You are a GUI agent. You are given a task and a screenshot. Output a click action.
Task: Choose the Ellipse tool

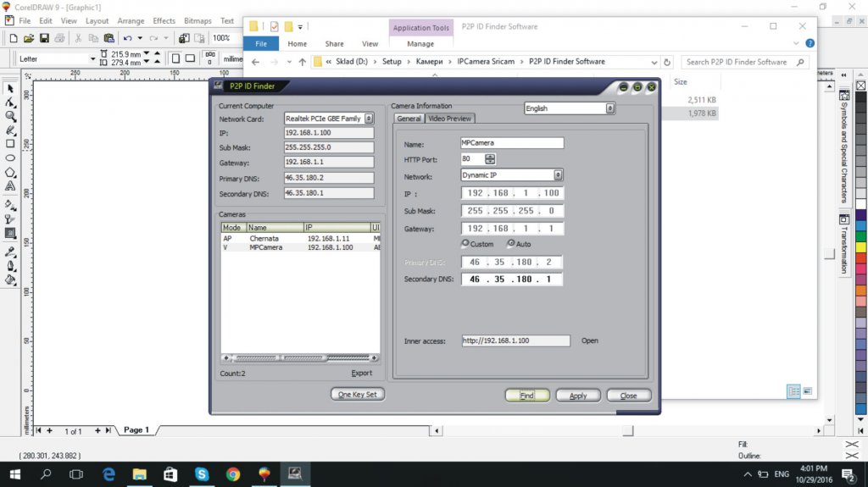coord(10,158)
